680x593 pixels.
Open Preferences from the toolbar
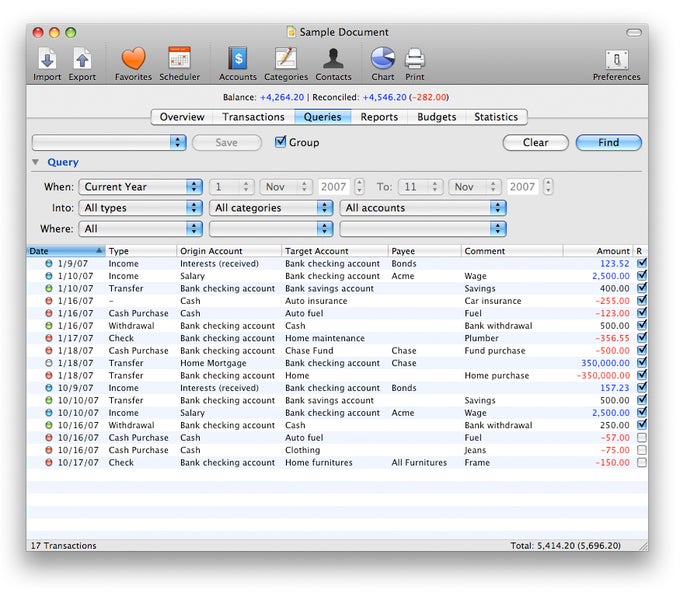tap(616, 61)
